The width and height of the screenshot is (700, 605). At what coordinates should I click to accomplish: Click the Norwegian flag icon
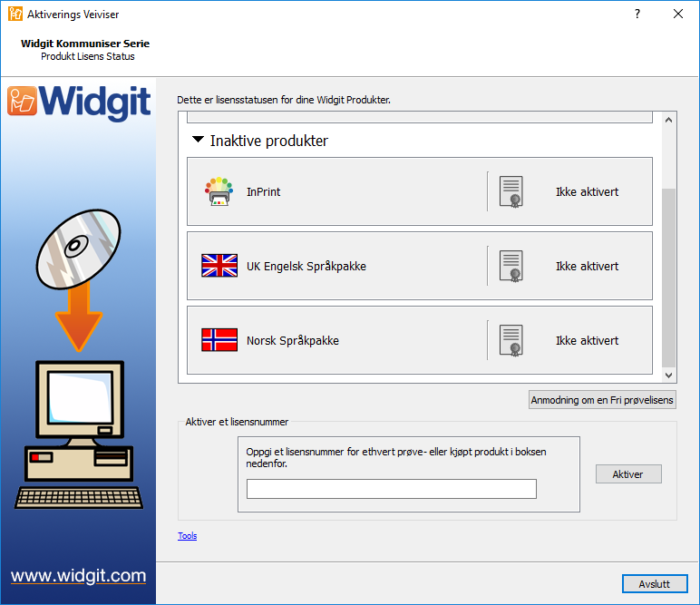coord(219,340)
